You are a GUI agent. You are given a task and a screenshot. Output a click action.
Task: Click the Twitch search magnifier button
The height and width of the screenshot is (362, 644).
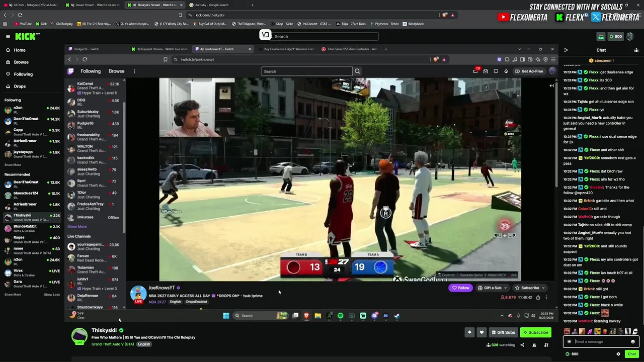point(357,71)
